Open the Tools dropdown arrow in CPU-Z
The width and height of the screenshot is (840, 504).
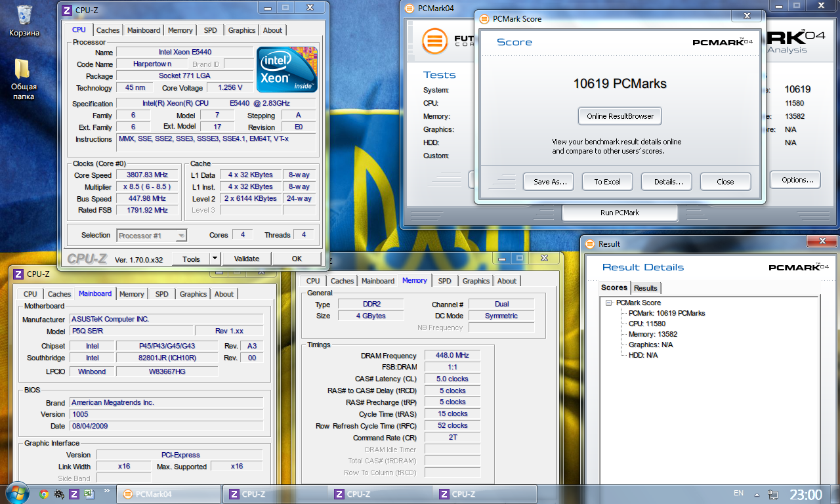[x=215, y=259]
